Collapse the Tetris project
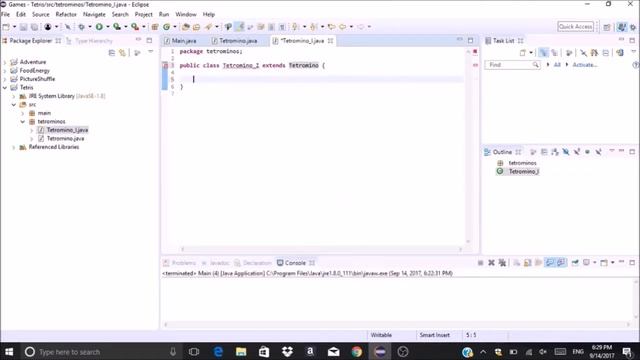The width and height of the screenshot is (640, 360). click(x=5, y=88)
